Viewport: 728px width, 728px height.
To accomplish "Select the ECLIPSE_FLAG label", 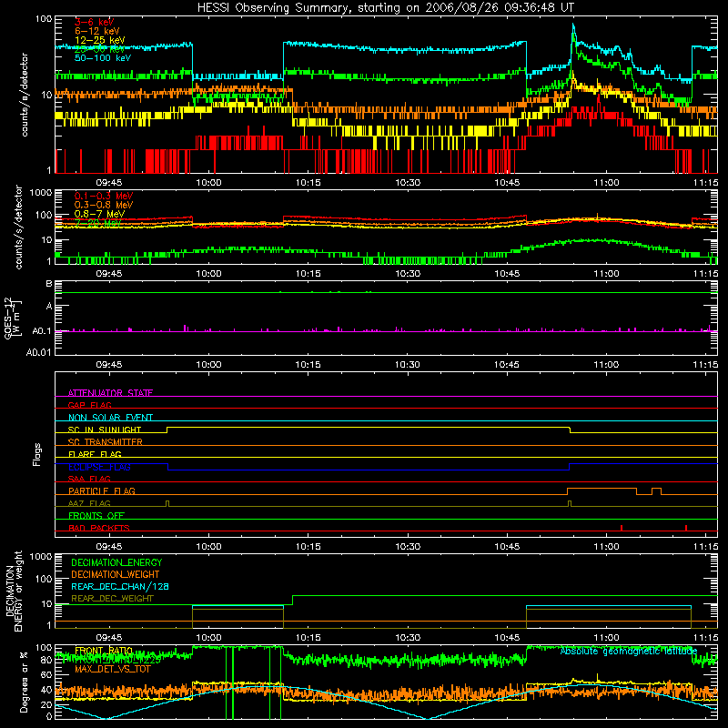I will click(x=99, y=467).
